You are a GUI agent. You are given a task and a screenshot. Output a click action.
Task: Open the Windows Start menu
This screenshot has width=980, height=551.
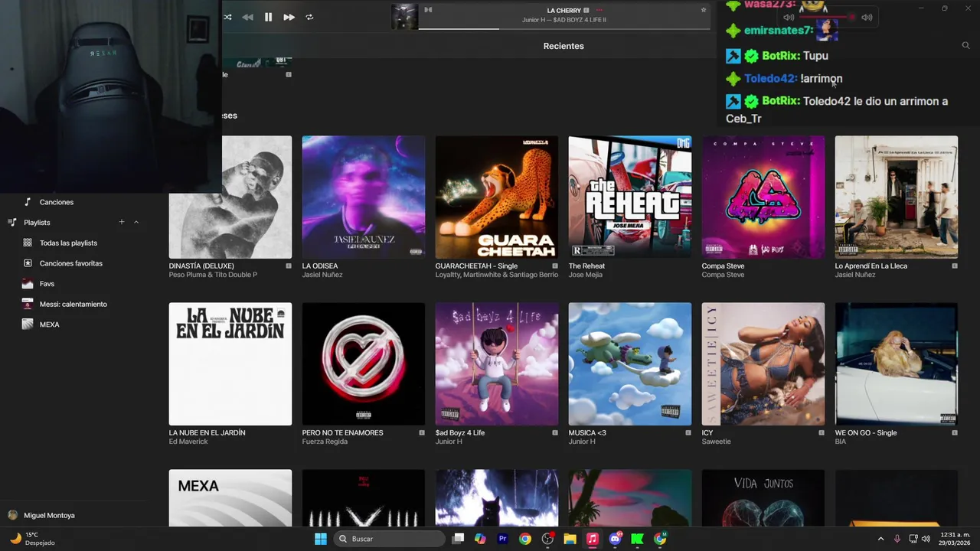321,539
